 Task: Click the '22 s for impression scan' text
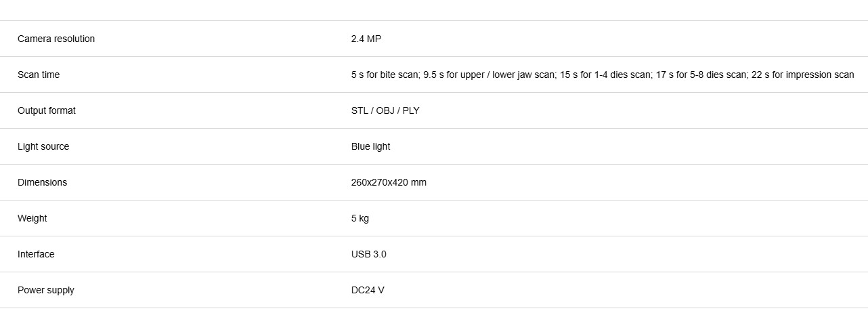pyautogui.click(x=802, y=75)
